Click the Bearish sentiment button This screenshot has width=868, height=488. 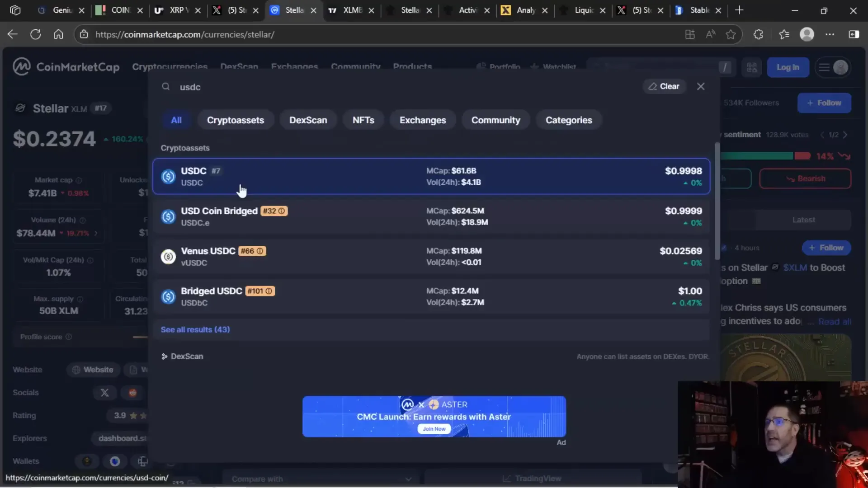tap(805, 179)
